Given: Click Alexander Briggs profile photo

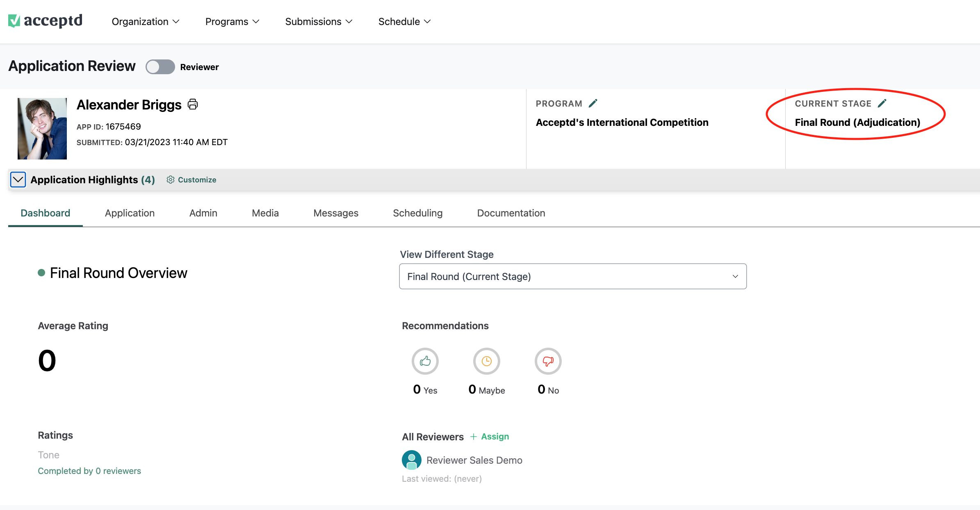Looking at the screenshot, I should [42, 129].
